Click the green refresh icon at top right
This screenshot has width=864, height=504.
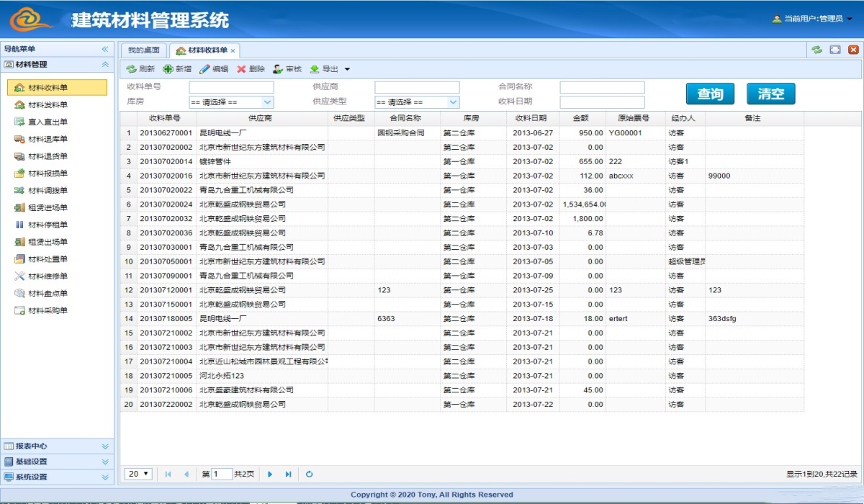816,50
